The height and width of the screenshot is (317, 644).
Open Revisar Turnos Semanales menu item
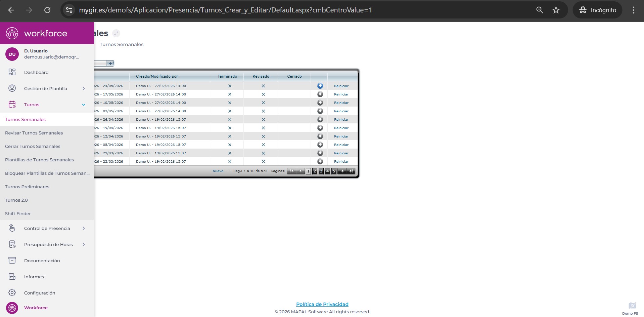34,133
